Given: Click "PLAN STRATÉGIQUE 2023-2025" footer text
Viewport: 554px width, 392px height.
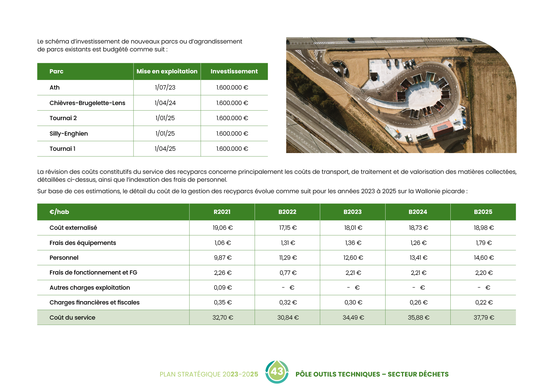Looking at the screenshot, I should click(x=209, y=374).
